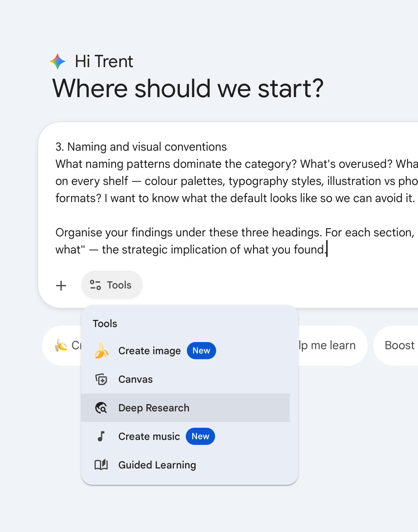Click the New badge beside Create image

[201, 351]
